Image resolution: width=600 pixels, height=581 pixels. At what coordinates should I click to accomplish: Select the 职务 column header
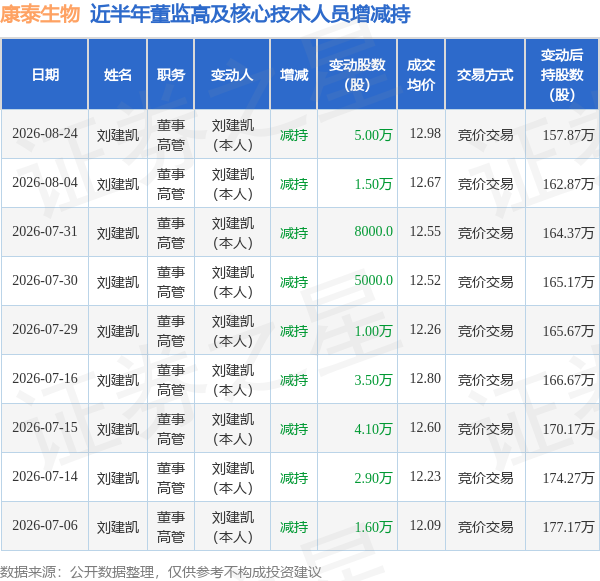click(171, 75)
